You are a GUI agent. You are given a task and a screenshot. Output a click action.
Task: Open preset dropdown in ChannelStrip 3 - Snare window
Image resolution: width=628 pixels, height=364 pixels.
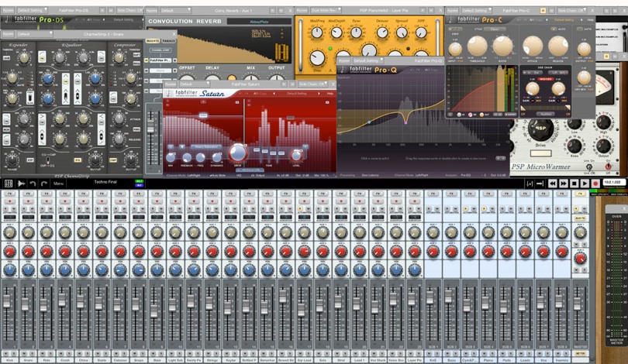click(x=34, y=34)
